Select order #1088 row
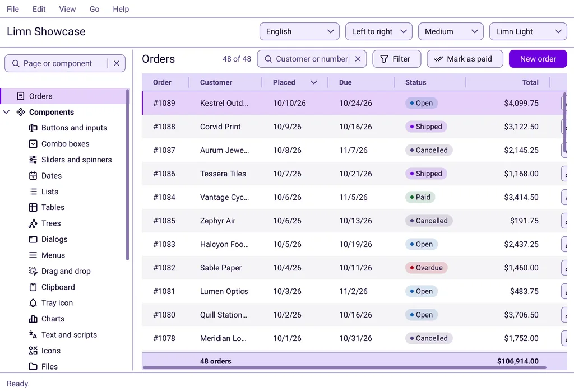The width and height of the screenshot is (574, 392). [354, 127]
